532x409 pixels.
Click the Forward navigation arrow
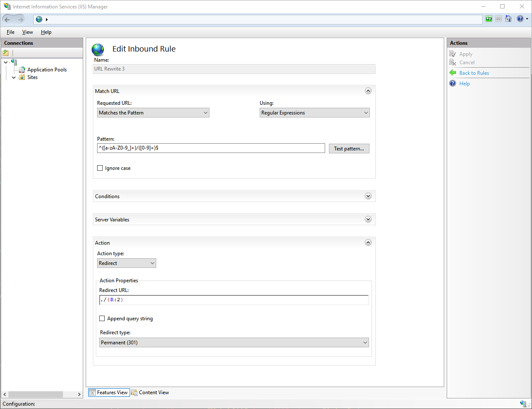pyautogui.click(x=21, y=19)
